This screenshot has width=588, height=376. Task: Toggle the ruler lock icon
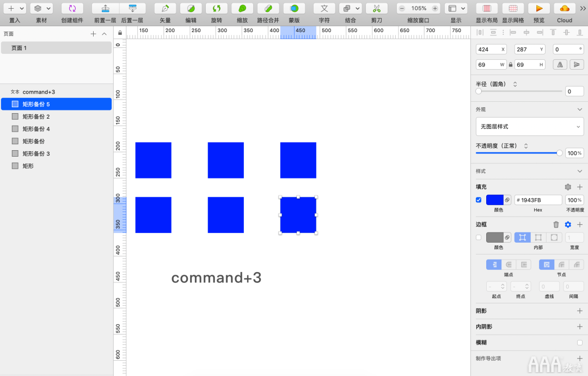point(120,33)
